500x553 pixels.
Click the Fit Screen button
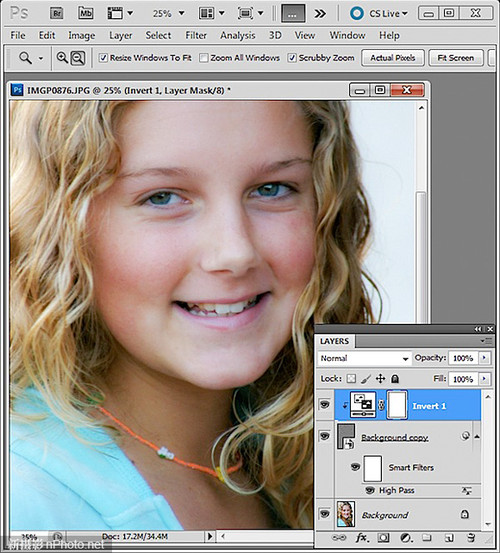[x=456, y=58]
